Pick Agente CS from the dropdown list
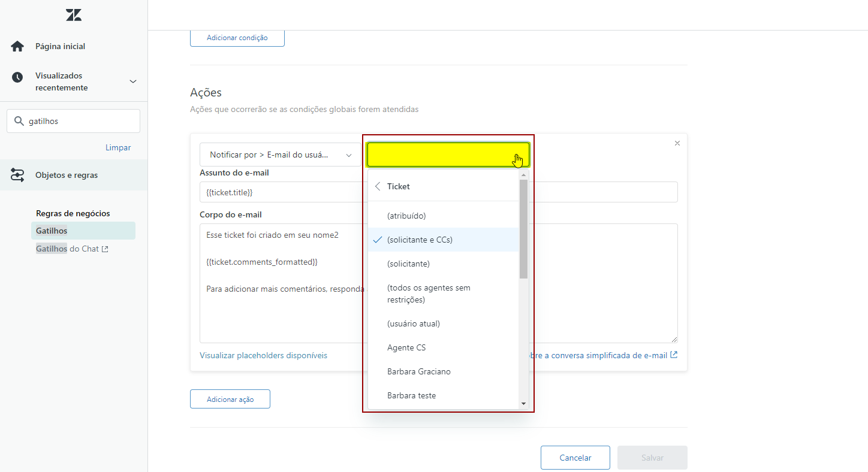 click(406, 347)
